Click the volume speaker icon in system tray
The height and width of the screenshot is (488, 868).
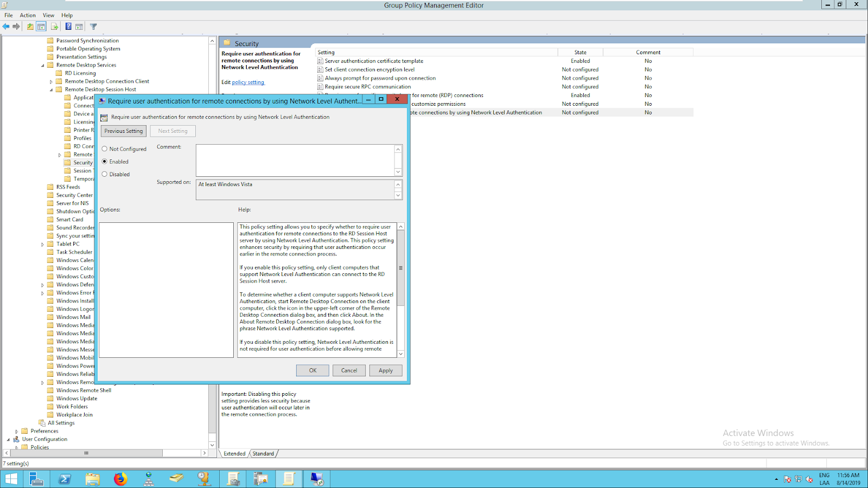[x=809, y=479]
